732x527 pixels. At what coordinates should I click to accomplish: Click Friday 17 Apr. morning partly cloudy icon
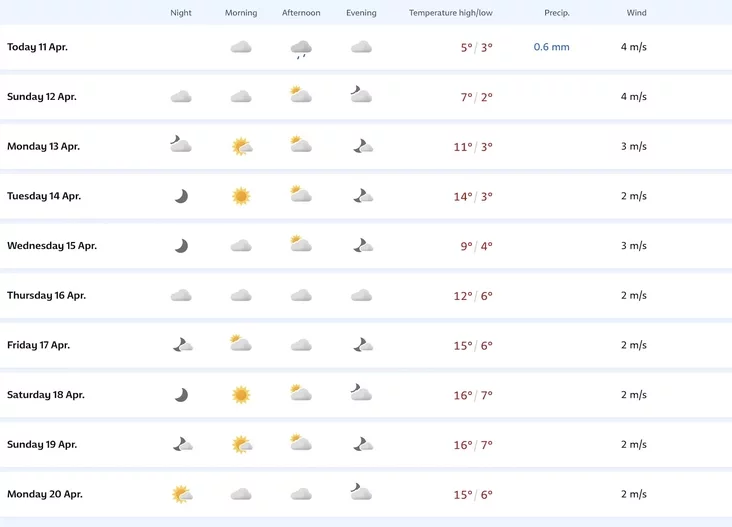click(x=241, y=344)
